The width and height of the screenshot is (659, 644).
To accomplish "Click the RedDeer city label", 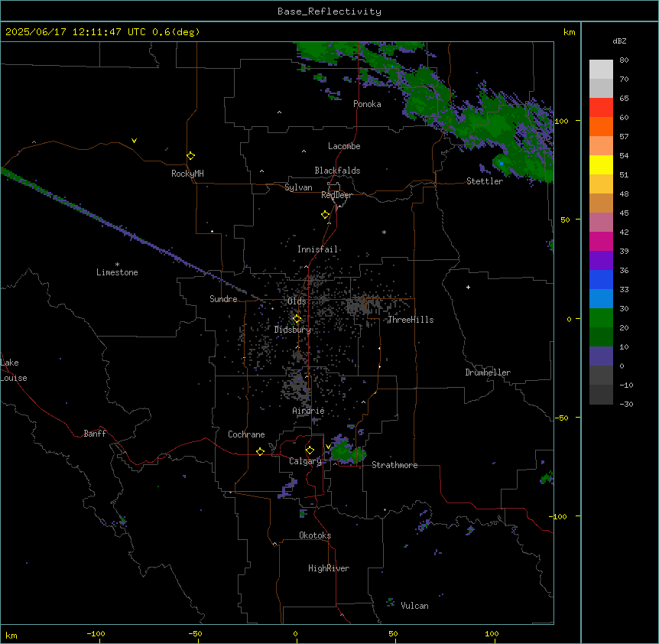I will point(336,195).
